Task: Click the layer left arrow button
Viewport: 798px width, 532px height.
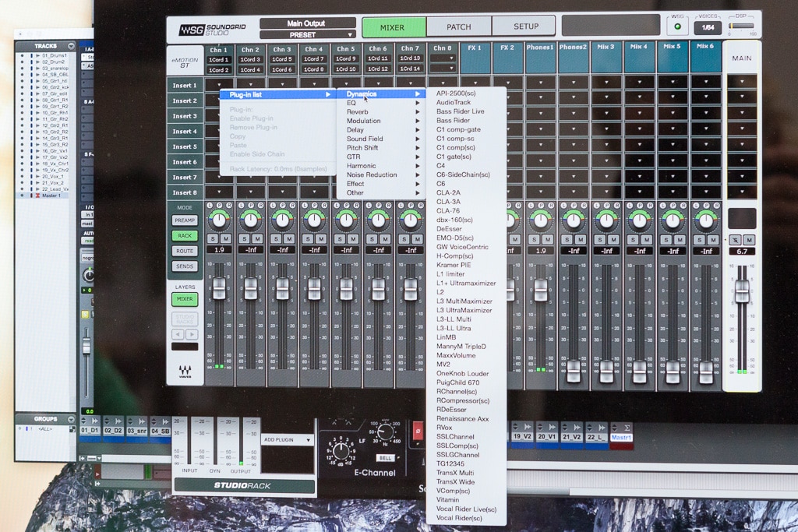Action: (x=177, y=334)
